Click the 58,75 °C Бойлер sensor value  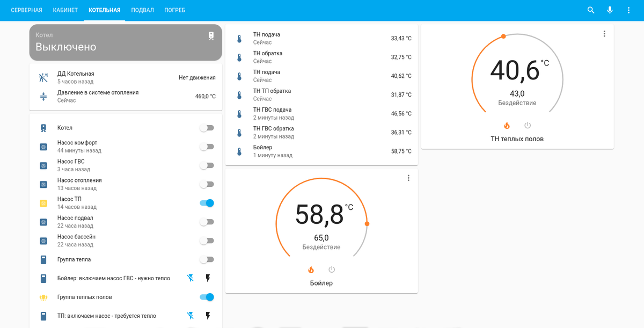pyautogui.click(x=401, y=151)
